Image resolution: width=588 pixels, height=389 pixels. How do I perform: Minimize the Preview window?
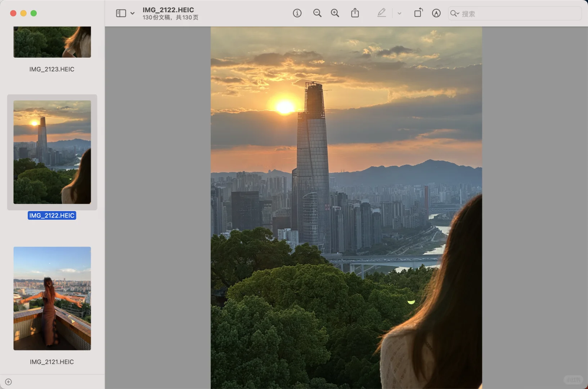point(23,13)
